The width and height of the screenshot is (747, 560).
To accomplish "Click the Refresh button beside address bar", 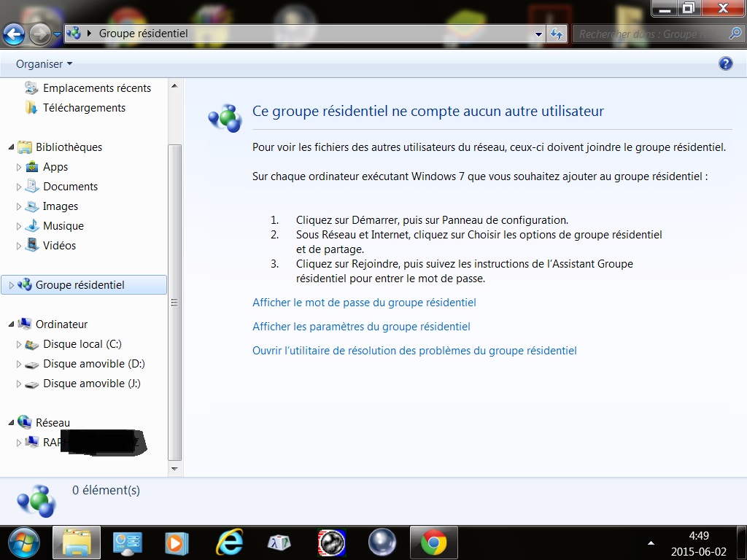I will (x=557, y=34).
